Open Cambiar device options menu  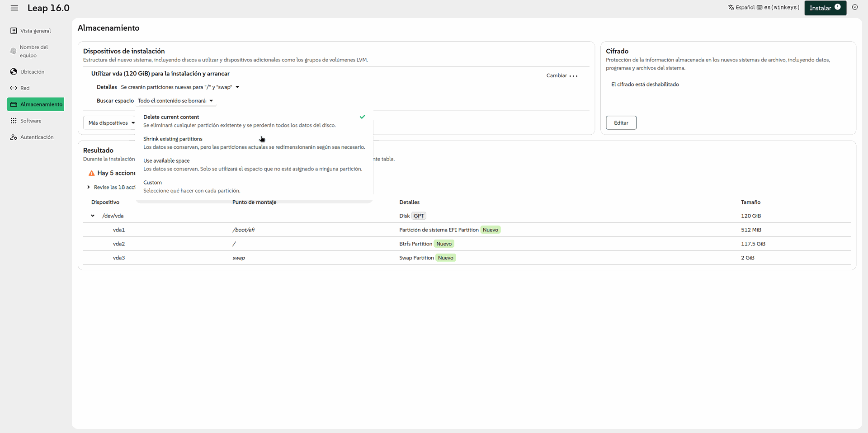point(562,75)
